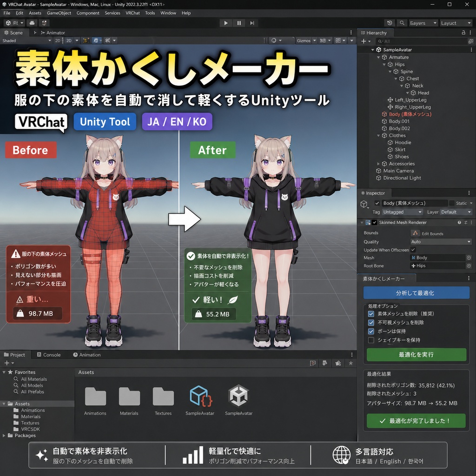Toggle Update When Offscreen checkbox

pyautogui.click(x=413, y=250)
